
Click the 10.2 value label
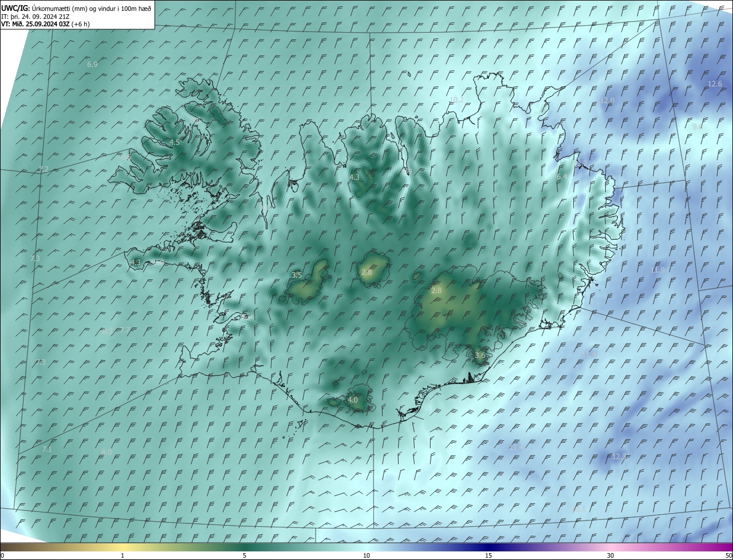(456, 100)
